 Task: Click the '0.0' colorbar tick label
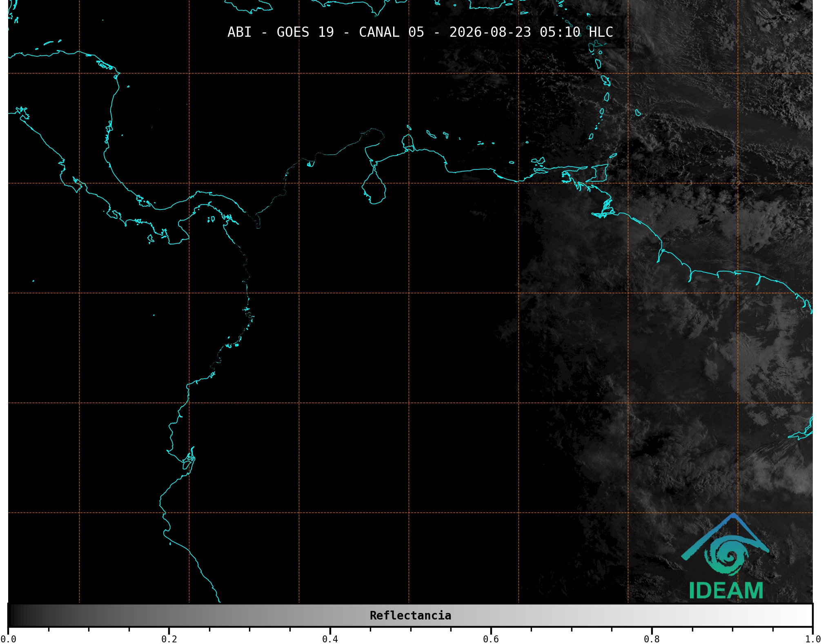[8, 639]
